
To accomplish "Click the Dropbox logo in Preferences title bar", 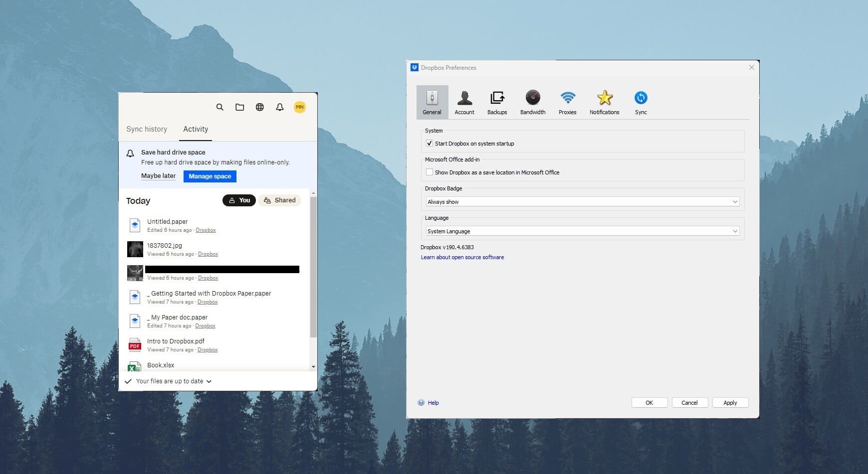I will 415,67.
